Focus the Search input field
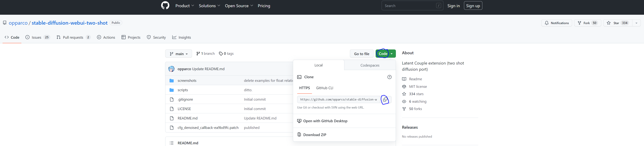Image resolution: width=644 pixels, height=146 pixels. tap(412, 6)
